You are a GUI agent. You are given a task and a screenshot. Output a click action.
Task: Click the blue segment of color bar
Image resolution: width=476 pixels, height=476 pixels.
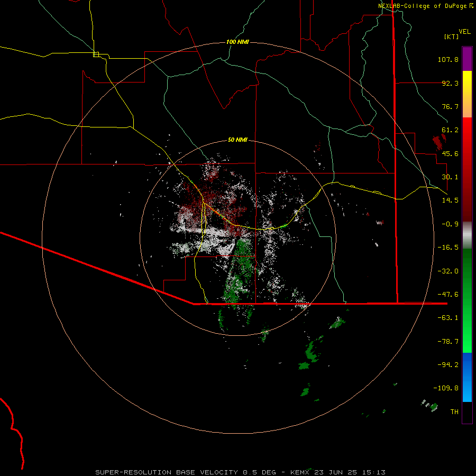click(467, 377)
